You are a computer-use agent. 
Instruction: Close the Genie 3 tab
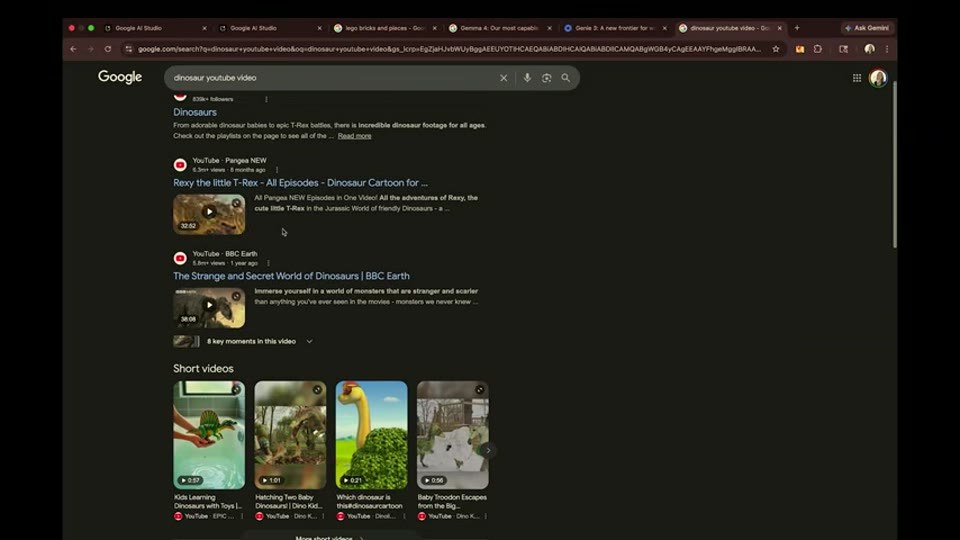pos(664,28)
